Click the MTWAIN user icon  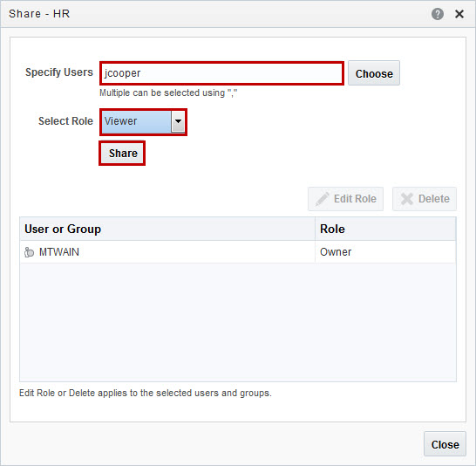(x=29, y=252)
